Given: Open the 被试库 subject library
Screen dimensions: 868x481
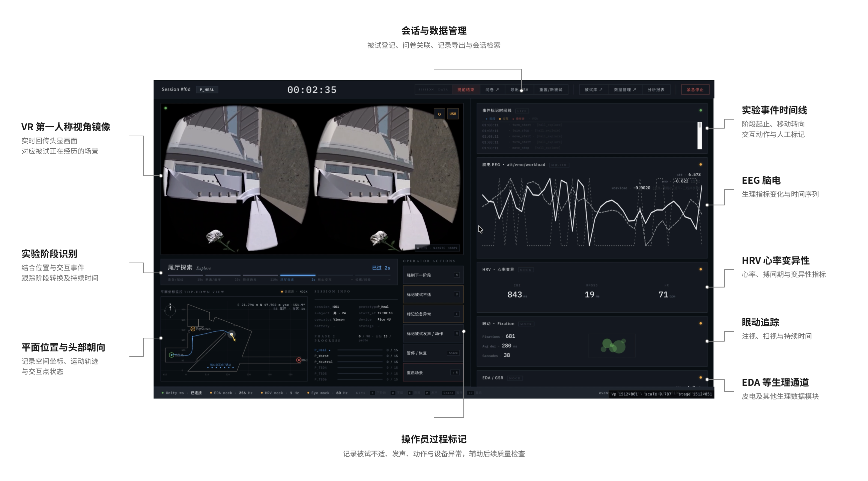Looking at the screenshot, I should [x=593, y=90].
